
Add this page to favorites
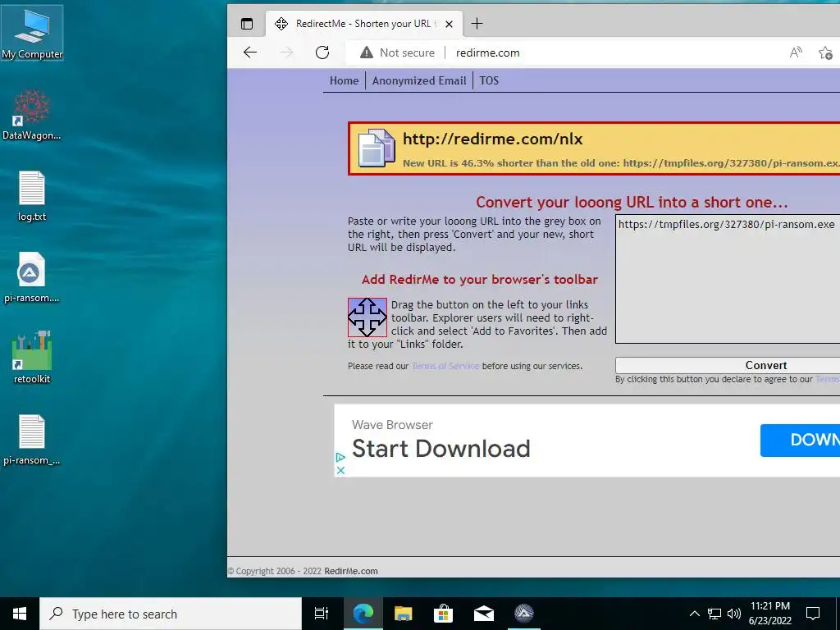[x=825, y=52]
